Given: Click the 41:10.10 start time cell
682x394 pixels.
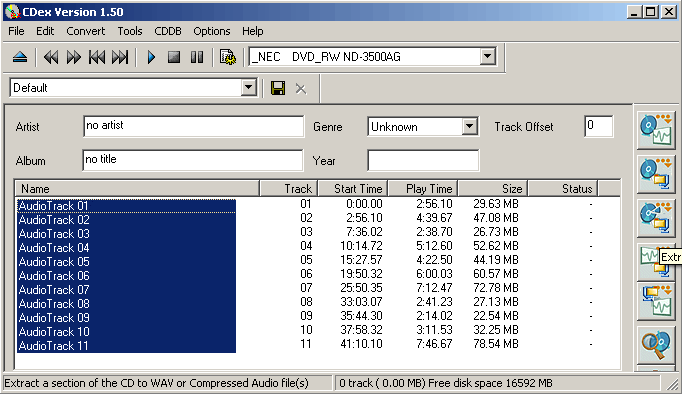Looking at the screenshot, I should click(361, 344).
